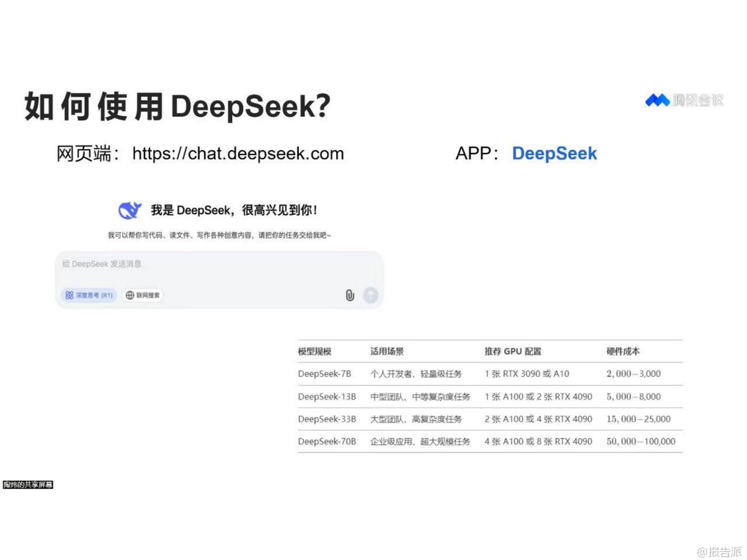
Task: Select the DeepSeek-7B table row
Action: click(x=489, y=374)
